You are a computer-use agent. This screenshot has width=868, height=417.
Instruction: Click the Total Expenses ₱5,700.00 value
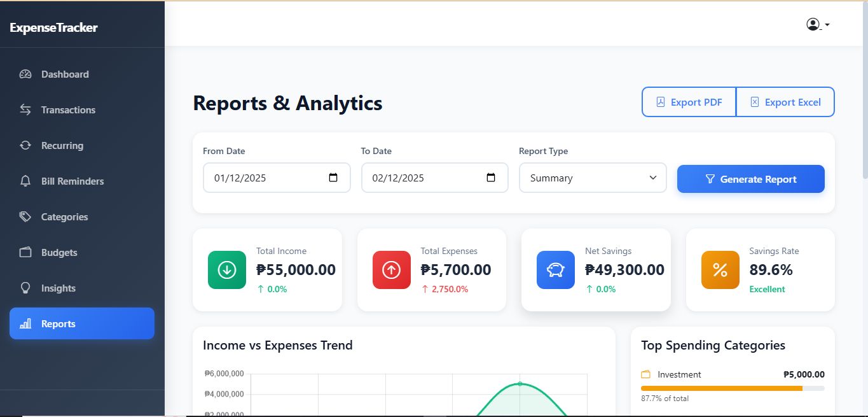point(456,270)
